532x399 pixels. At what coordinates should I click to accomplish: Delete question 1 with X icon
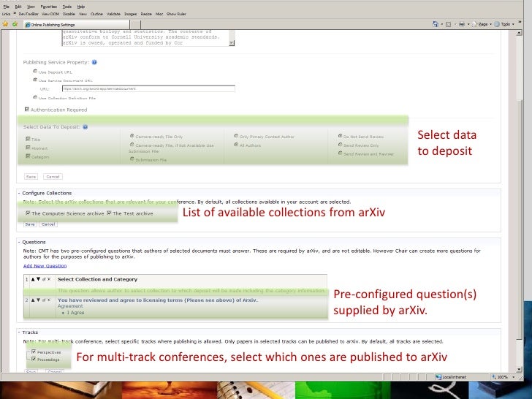click(x=49, y=279)
